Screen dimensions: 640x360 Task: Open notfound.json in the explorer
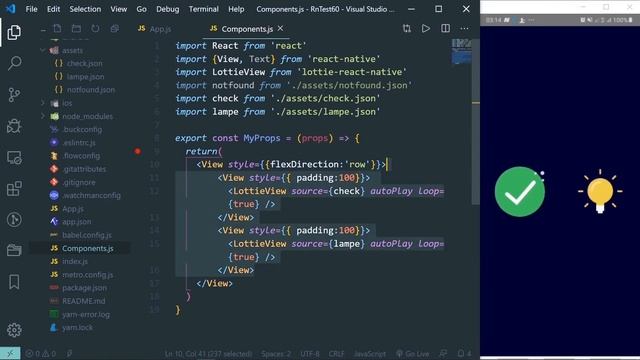tap(91, 89)
